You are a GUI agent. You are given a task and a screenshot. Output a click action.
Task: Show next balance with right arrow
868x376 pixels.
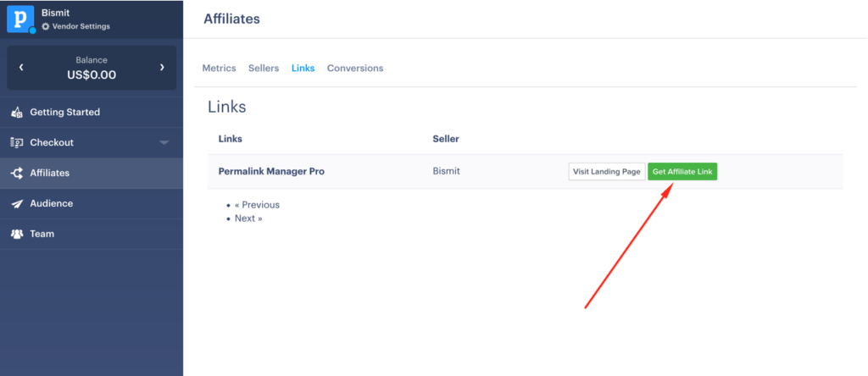[x=162, y=68]
